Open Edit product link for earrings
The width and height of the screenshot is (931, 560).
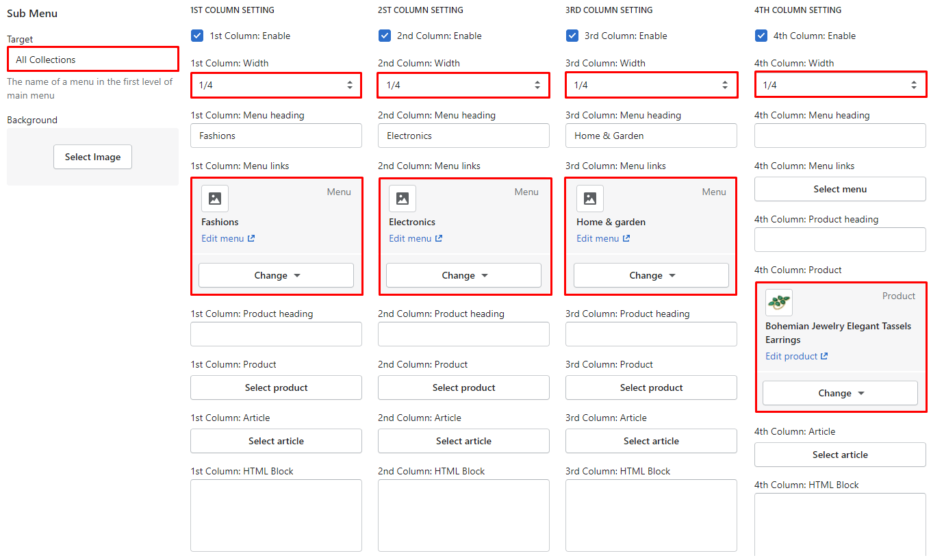pos(791,356)
